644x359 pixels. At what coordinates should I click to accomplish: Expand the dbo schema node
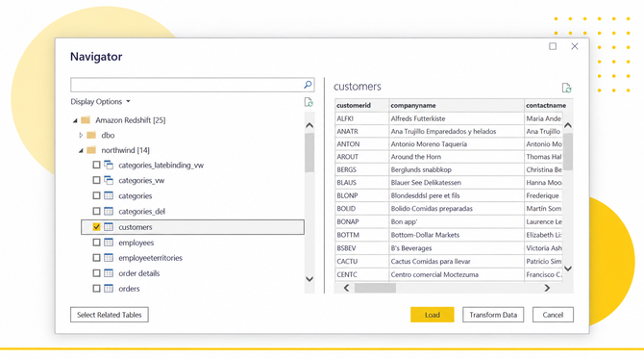point(81,135)
